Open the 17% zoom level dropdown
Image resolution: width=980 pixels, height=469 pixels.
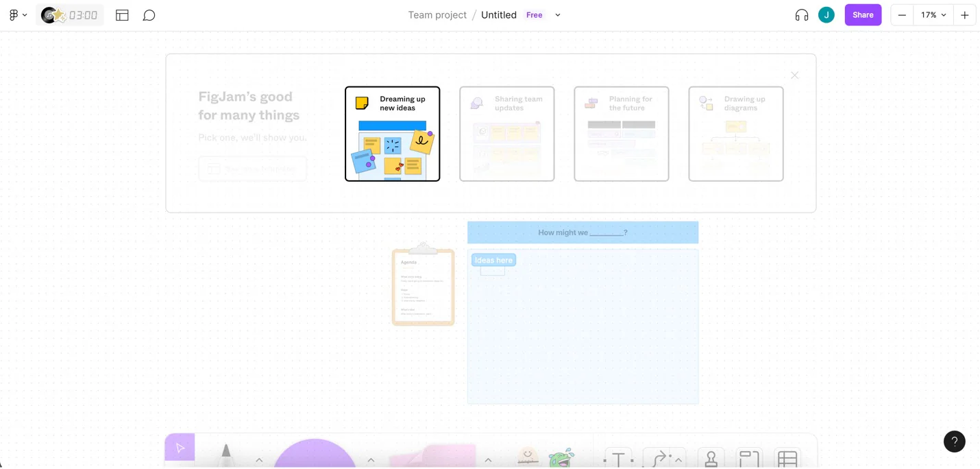pyautogui.click(x=933, y=15)
